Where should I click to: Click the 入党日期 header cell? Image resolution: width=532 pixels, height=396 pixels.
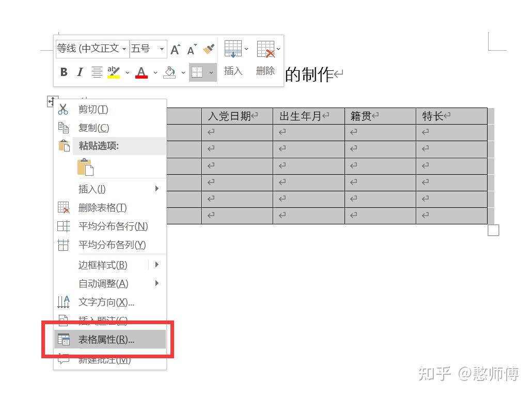237,116
